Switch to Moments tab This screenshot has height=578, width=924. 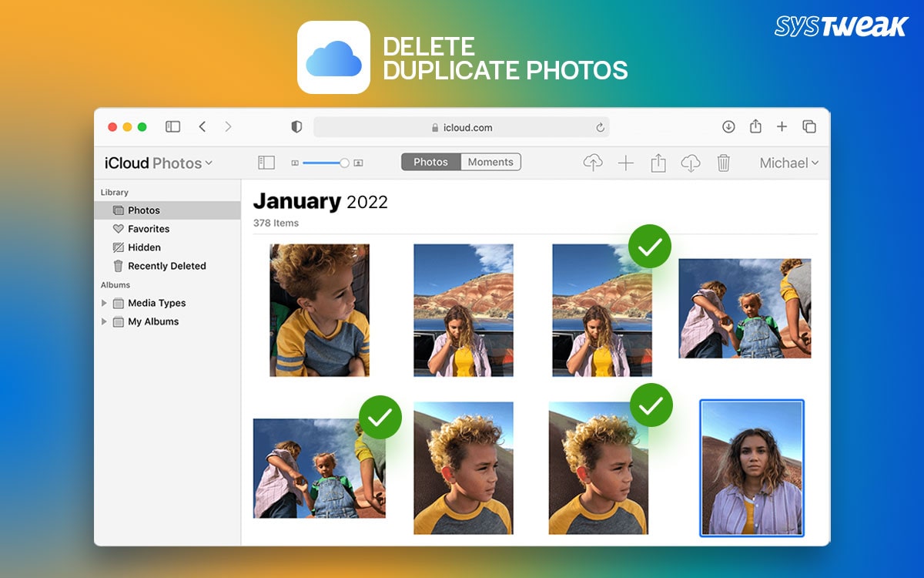click(490, 162)
